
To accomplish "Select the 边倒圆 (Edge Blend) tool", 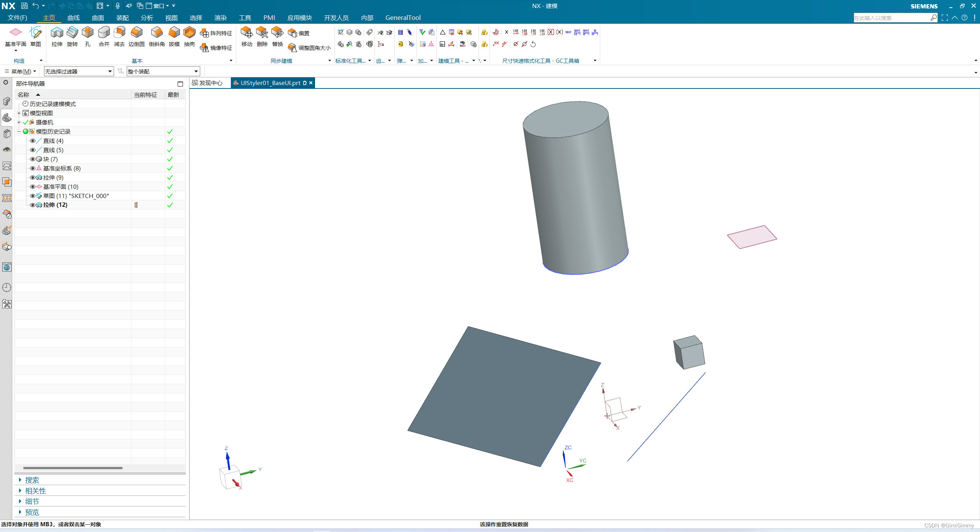I will click(137, 36).
